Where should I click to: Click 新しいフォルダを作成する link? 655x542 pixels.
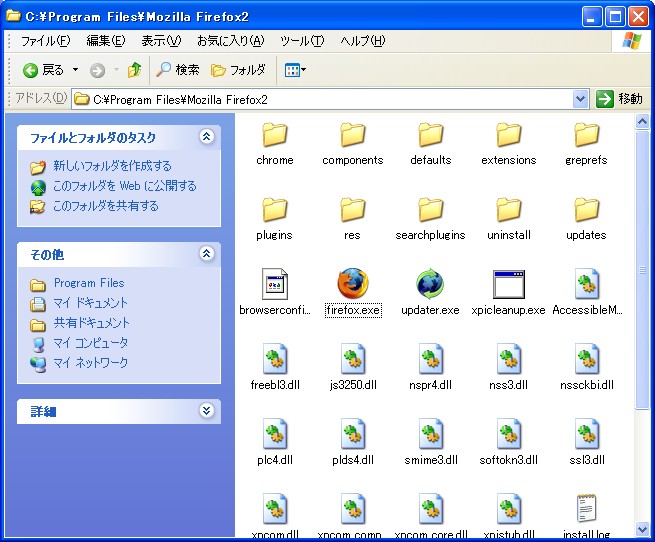112,166
